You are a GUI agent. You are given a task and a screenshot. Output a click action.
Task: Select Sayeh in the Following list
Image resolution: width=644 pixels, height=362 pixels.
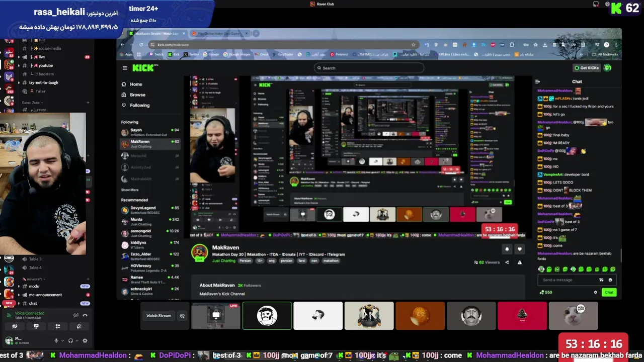tap(150, 132)
